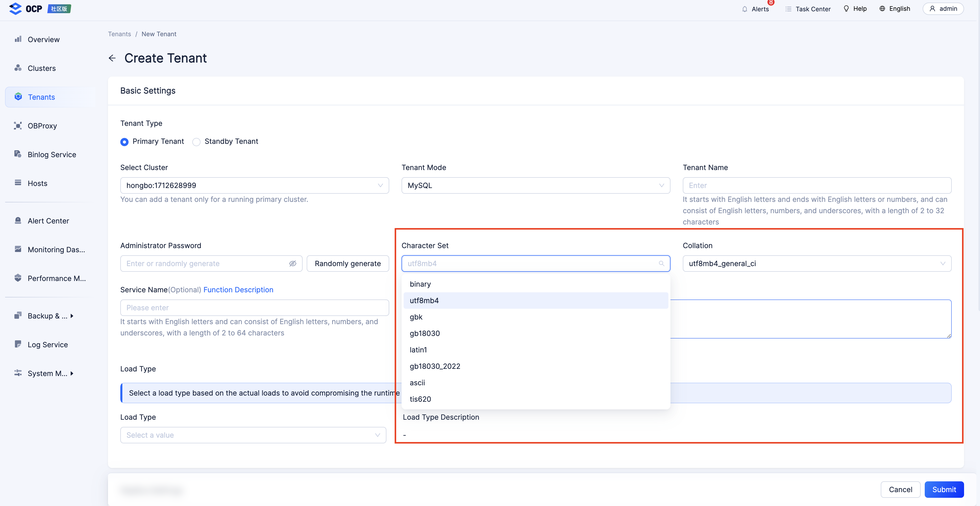The image size is (980, 506).
Task: Click the admin user icon
Action: pos(932,9)
